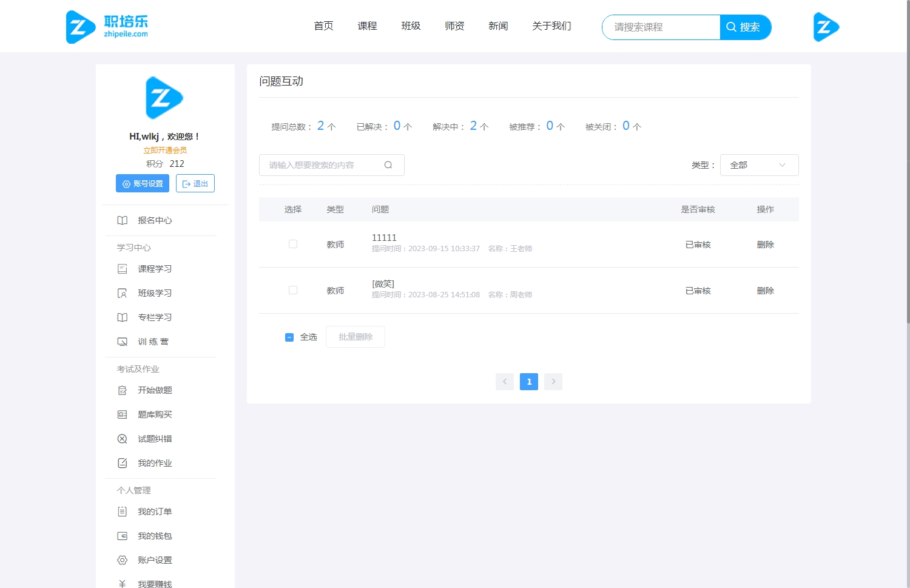Click the user avatar in the sidebar

click(x=164, y=98)
